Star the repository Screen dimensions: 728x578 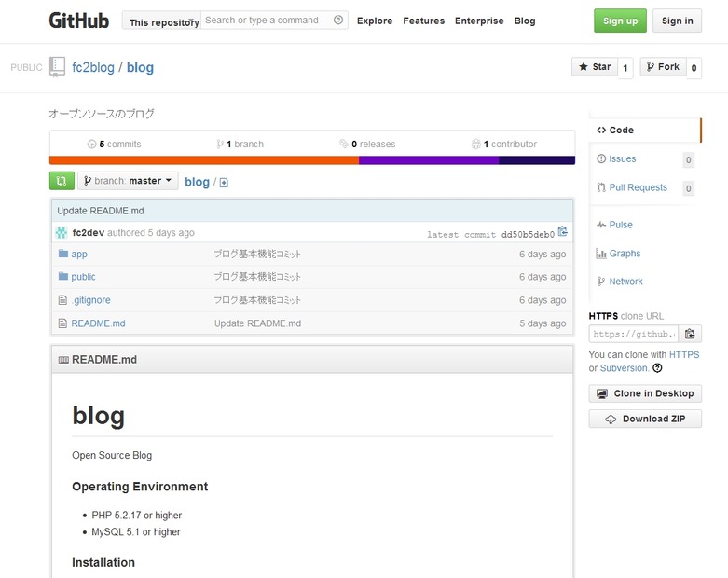tap(595, 67)
